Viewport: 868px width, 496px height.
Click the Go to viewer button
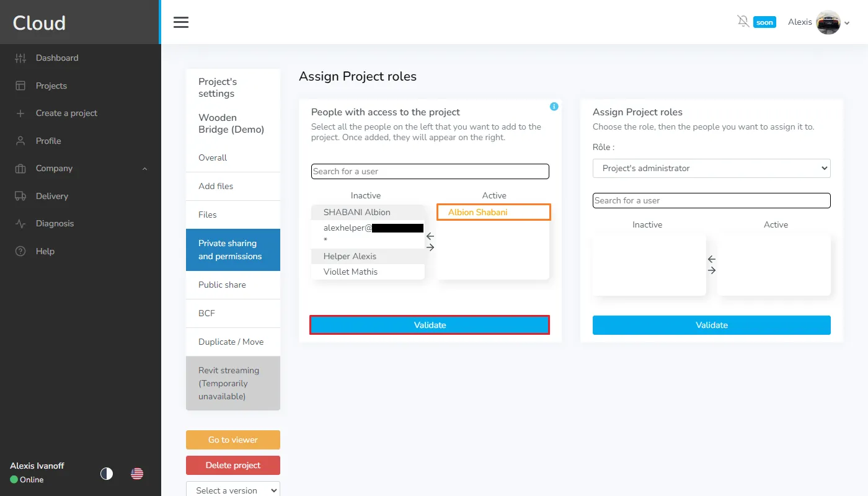pos(232,440)
